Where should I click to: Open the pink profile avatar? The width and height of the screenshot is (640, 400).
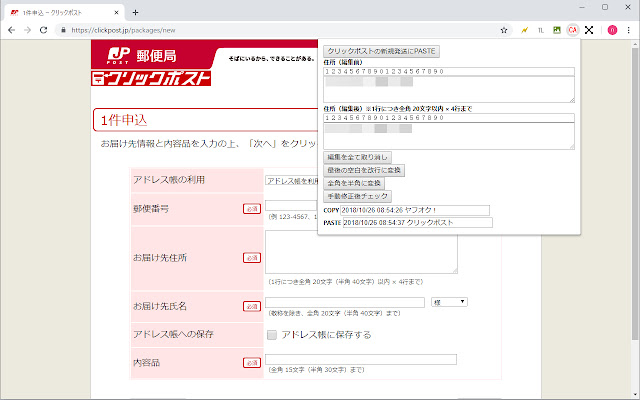point(612,30)
